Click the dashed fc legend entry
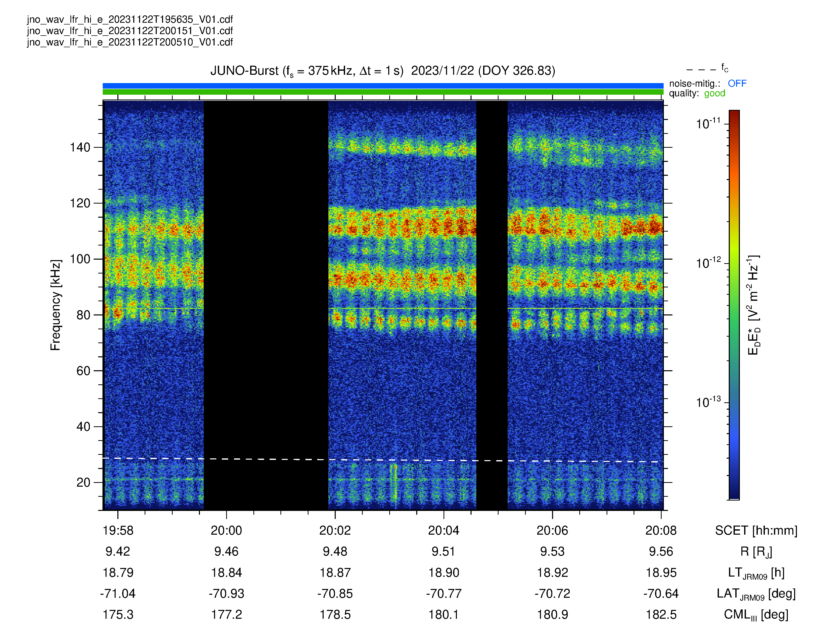The image size is (833, 644). tap(707, 69)
